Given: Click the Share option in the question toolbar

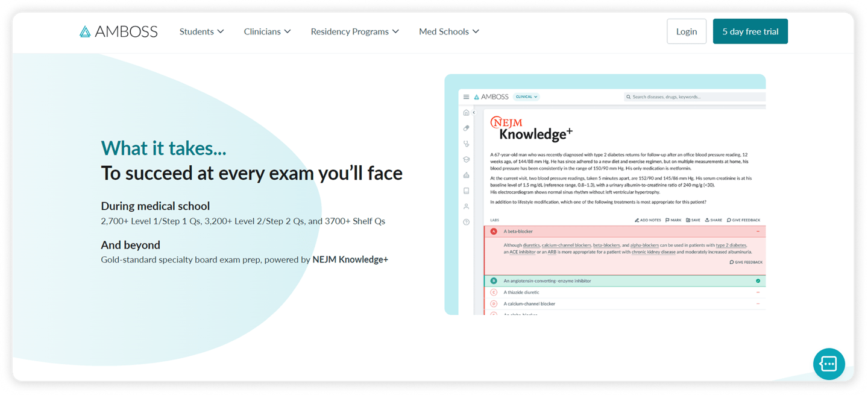Looking at the screenshot, I should (x=713, y=220).
